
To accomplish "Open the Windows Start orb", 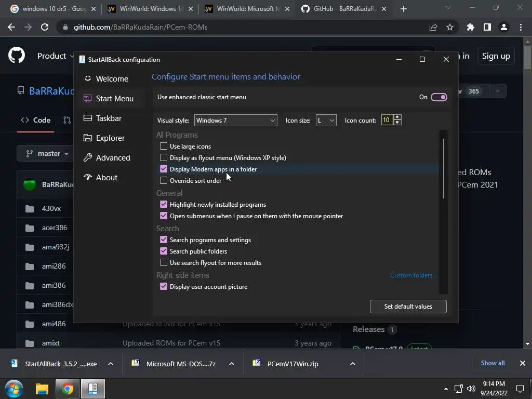I will pos(14,389).
